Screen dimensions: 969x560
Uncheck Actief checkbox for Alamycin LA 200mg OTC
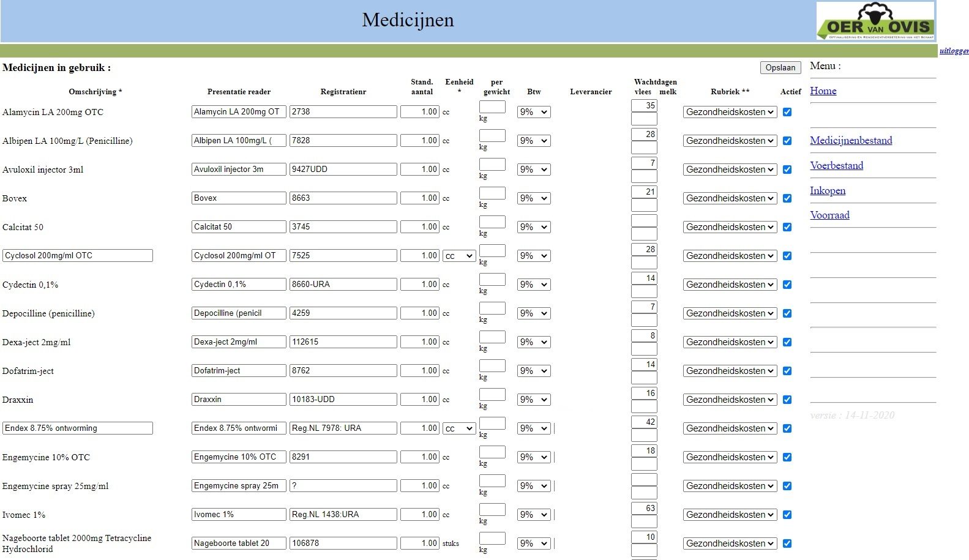tap(787, 112)
